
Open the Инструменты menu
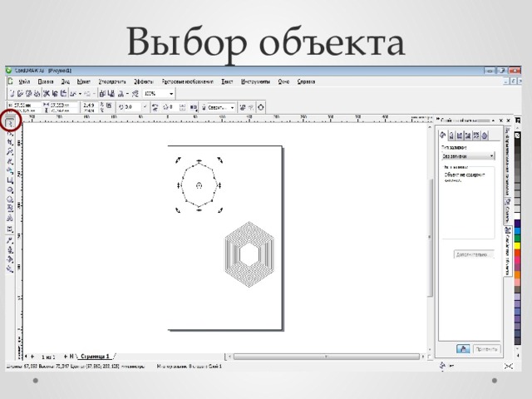(x=255, y=81)
